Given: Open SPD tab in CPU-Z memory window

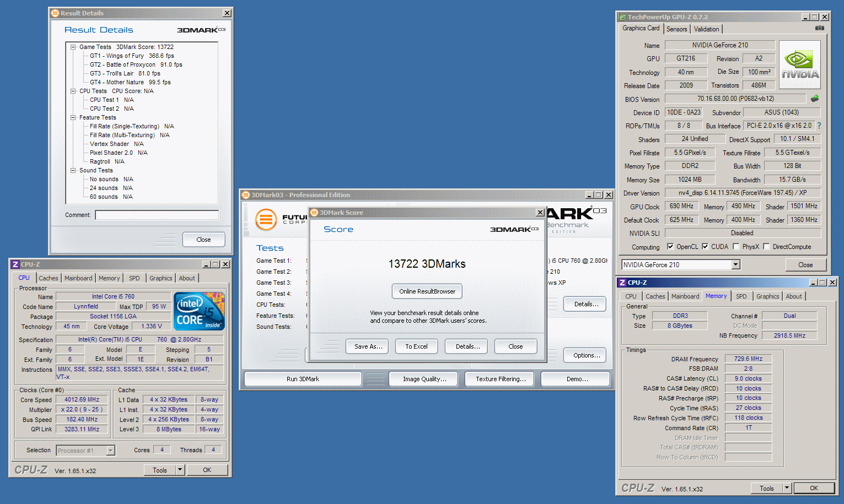Looking at the screenshot, I should pos(741,296).
